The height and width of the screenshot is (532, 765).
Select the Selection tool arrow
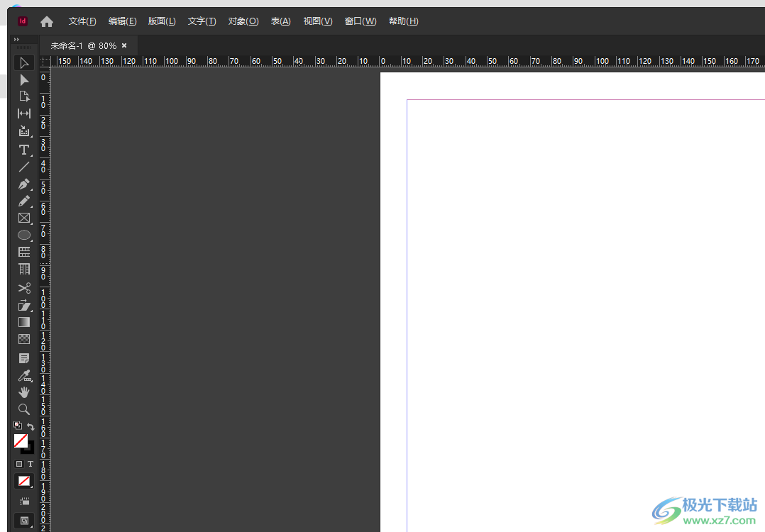pos(24,62)
